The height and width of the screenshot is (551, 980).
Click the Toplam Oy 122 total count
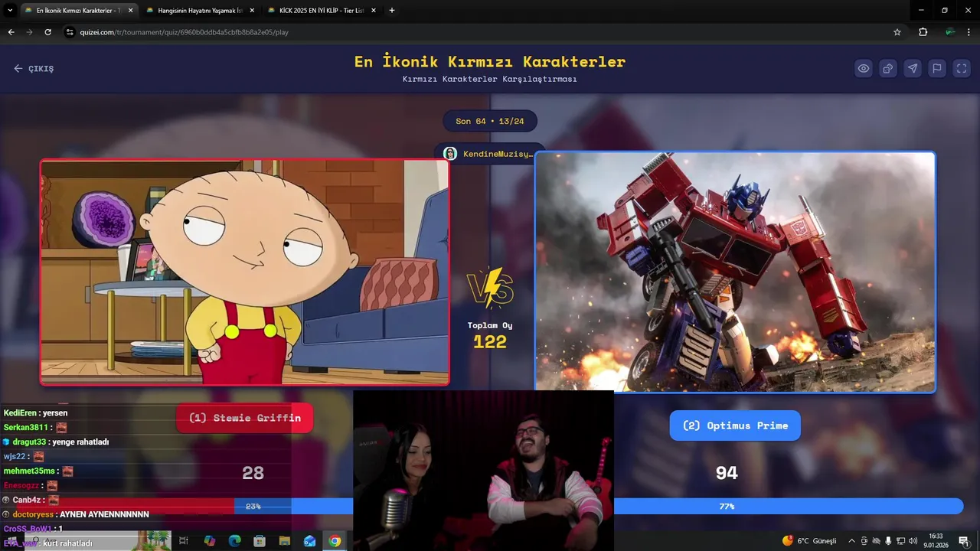(x=490, y=335)
